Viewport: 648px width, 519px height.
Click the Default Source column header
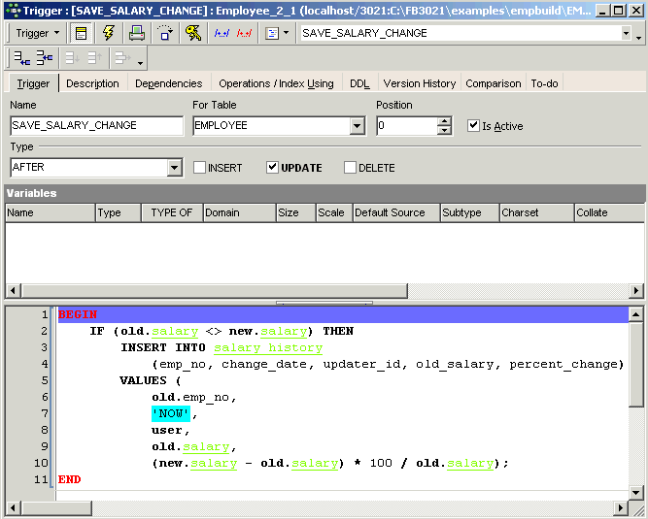tap(397, 213)
